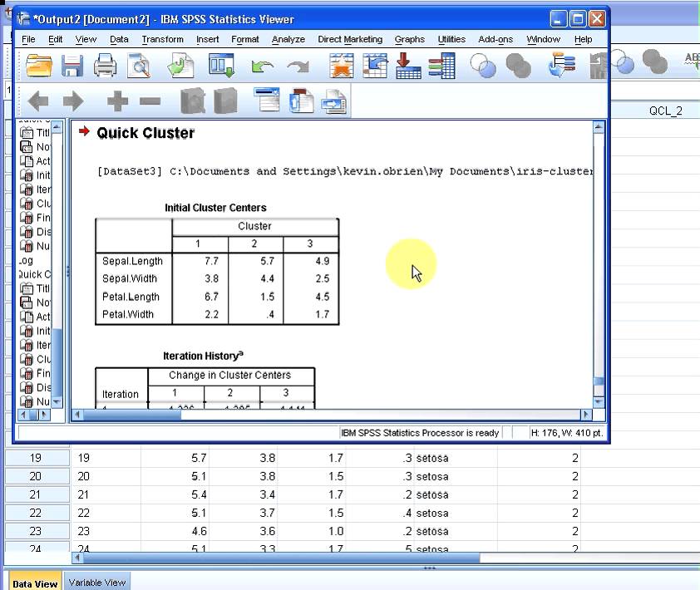Click output pane horizontal scrollbar thumb

tap(132, 415)
